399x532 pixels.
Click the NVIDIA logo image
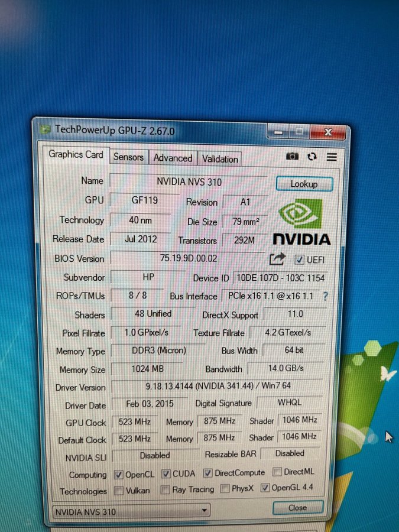301,222
